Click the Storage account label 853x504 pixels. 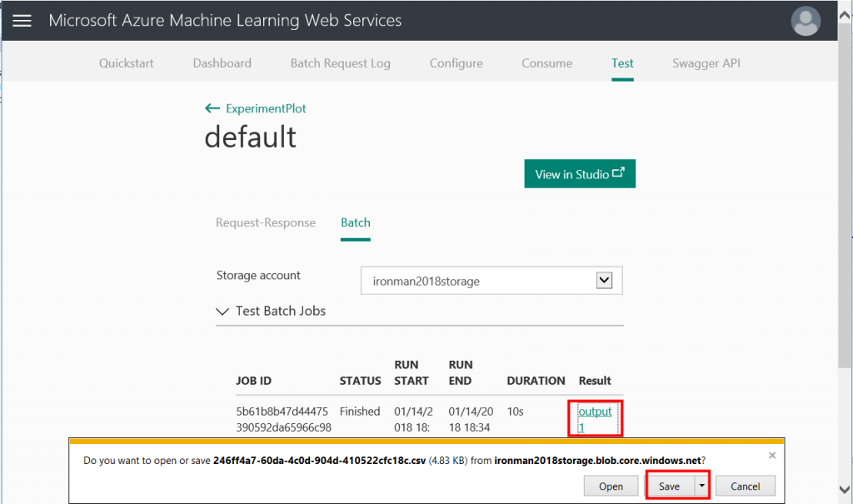pyautogui.click(x=258, y=276)
